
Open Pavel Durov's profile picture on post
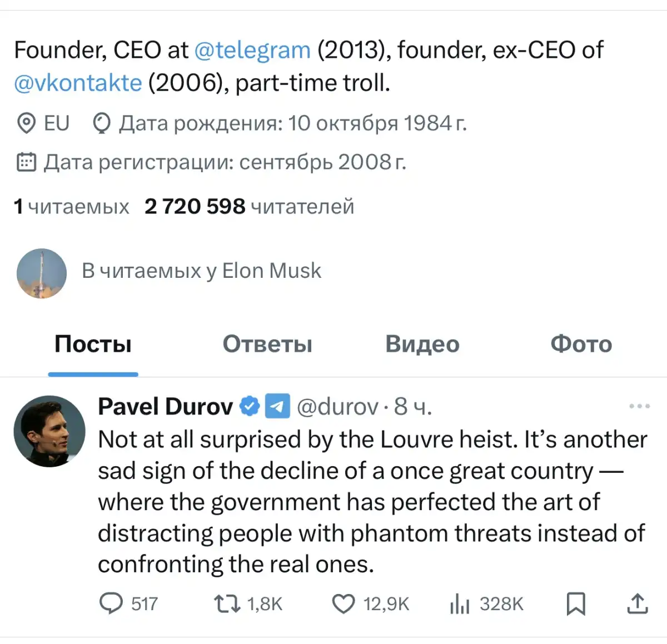(49, 431)
